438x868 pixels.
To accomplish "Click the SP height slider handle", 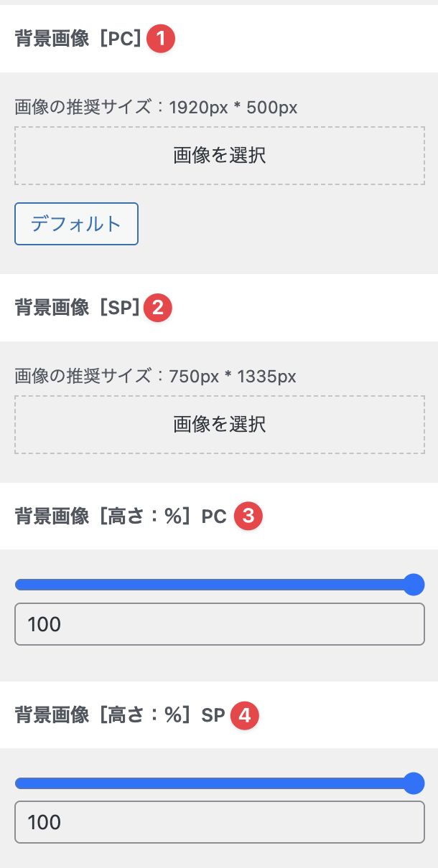I will point(414,783).
